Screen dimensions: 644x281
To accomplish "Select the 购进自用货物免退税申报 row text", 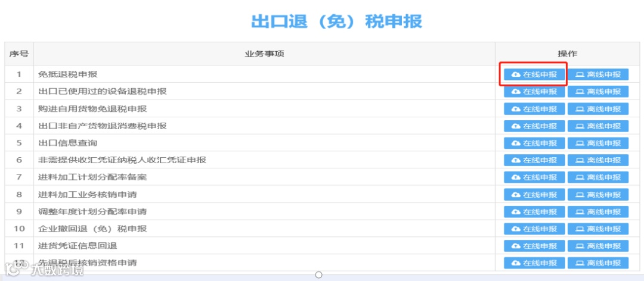I will pyautogui.click(x=92, y=109).
